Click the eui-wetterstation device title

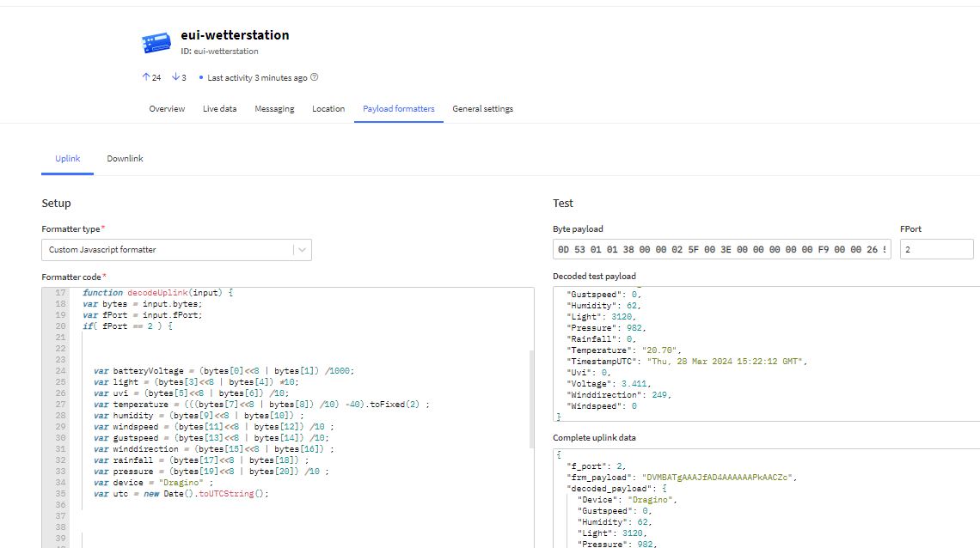tap(235, 35)
